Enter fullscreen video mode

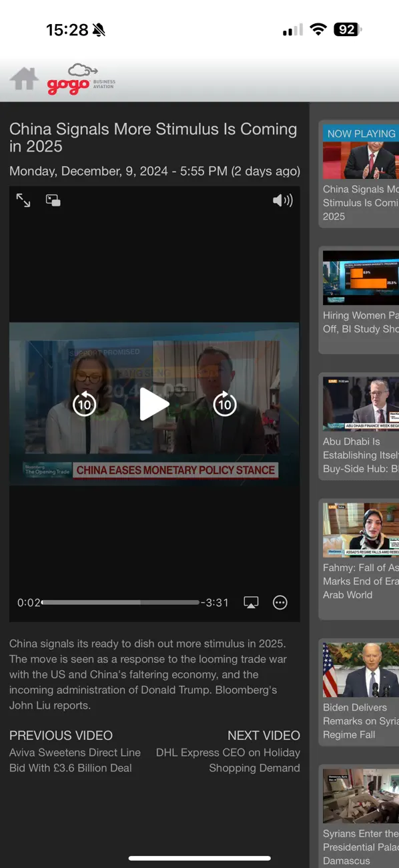click(23, 200)
